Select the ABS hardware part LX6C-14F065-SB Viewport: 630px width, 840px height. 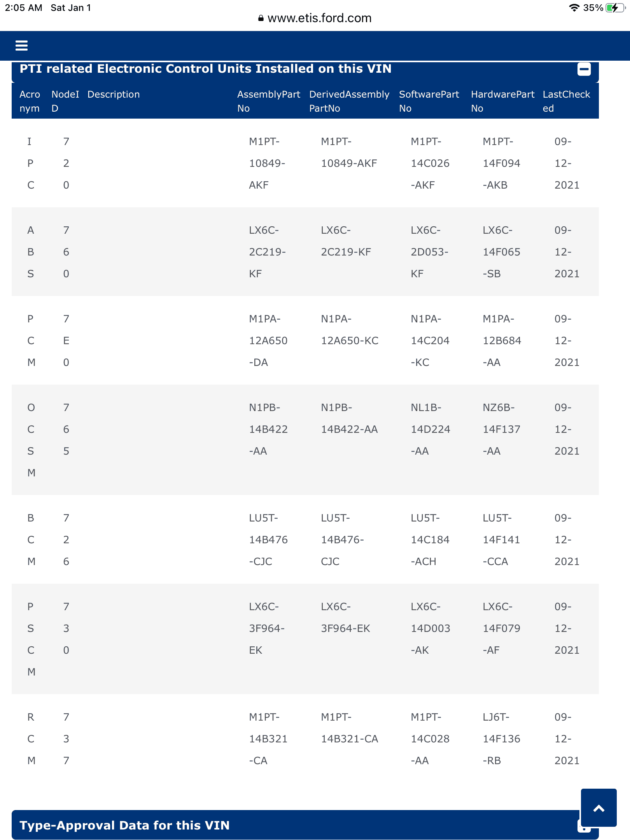coord(501,252)
